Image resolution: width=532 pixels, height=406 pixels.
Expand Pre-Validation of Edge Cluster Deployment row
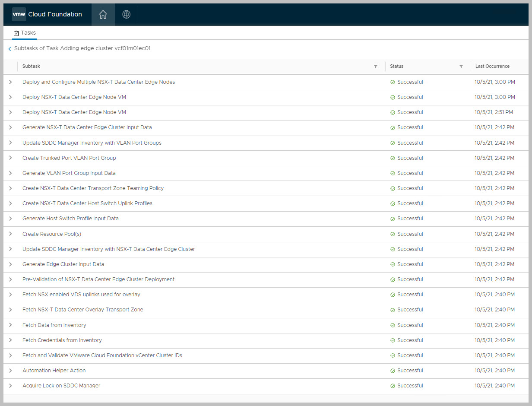click(x=10, y=279)
